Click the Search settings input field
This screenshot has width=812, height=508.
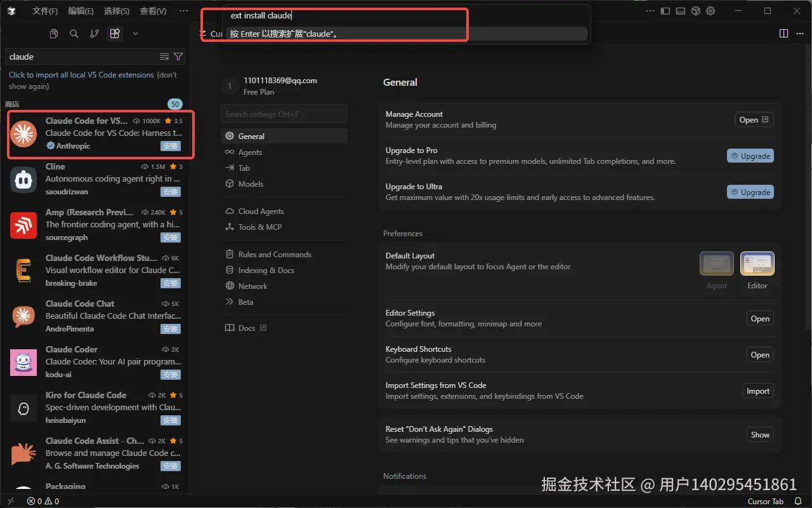[284, 114]
